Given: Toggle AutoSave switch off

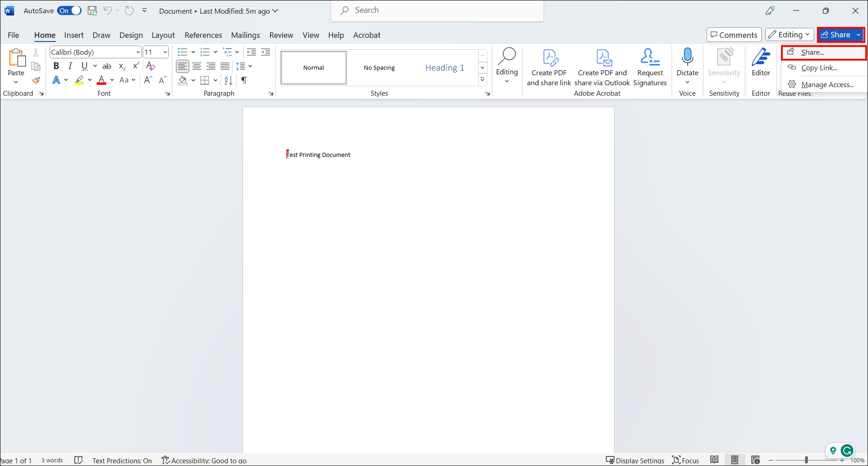Looking at the screenshot, I should [x=69, y=10].
